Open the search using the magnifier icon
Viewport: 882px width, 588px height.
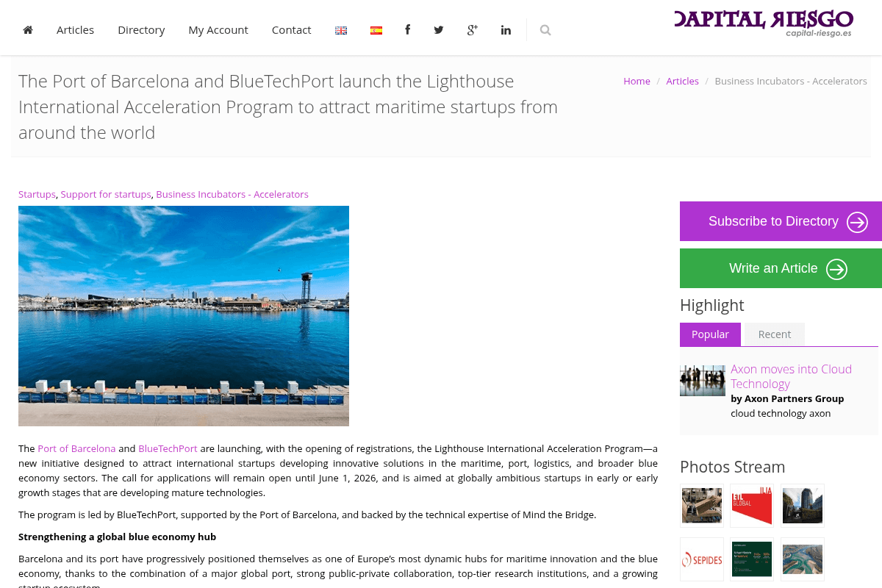pyautogui.click(x=545, y=30)
